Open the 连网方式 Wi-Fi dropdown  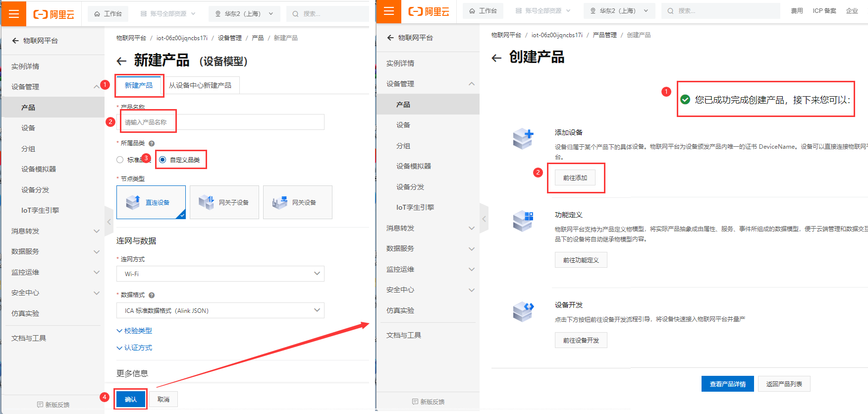point(220,274)
